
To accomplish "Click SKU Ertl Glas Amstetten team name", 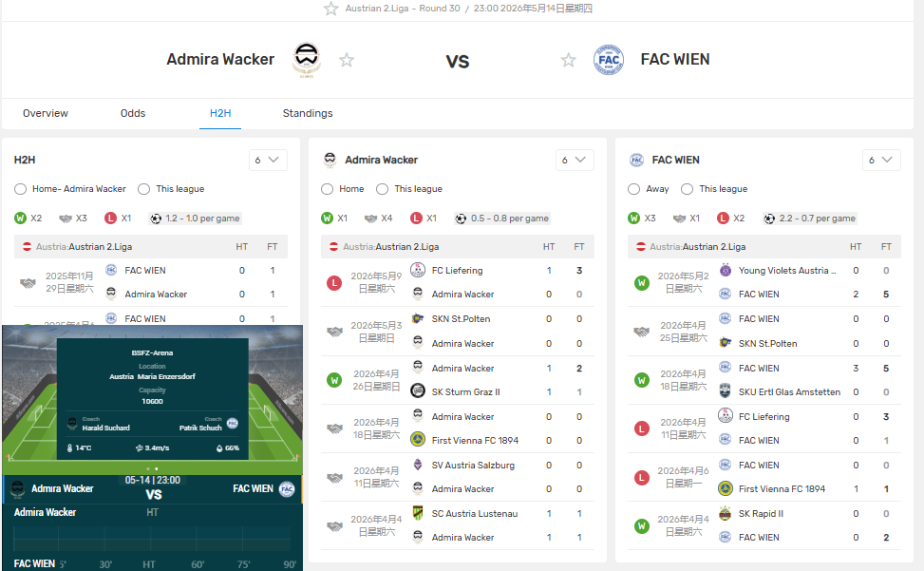I will pos(790,391).
